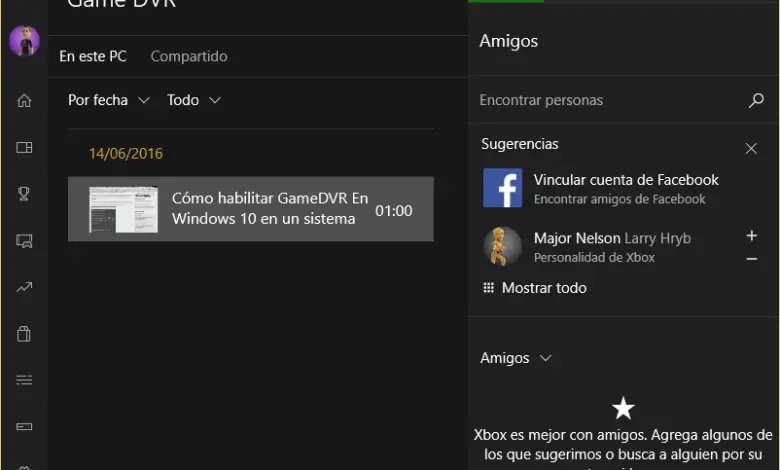Open Achievements trophy icon
Viewport: 780px width, 470px height.
[24, 193]
